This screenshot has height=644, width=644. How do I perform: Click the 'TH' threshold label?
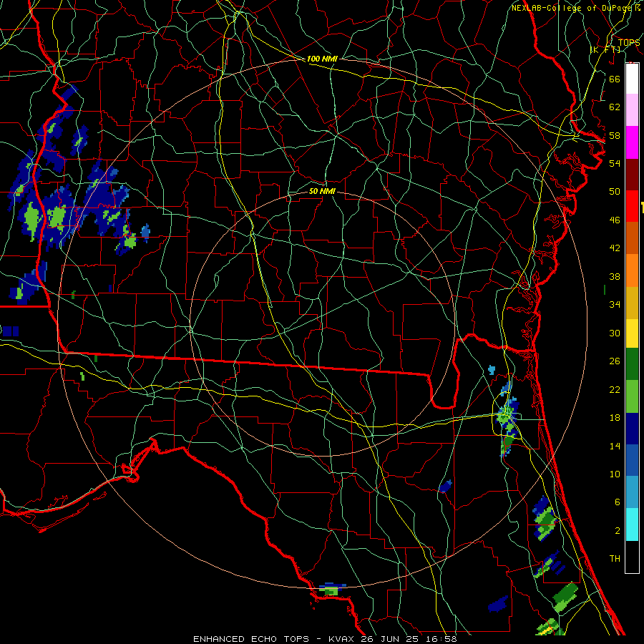[x=615, y=559]
